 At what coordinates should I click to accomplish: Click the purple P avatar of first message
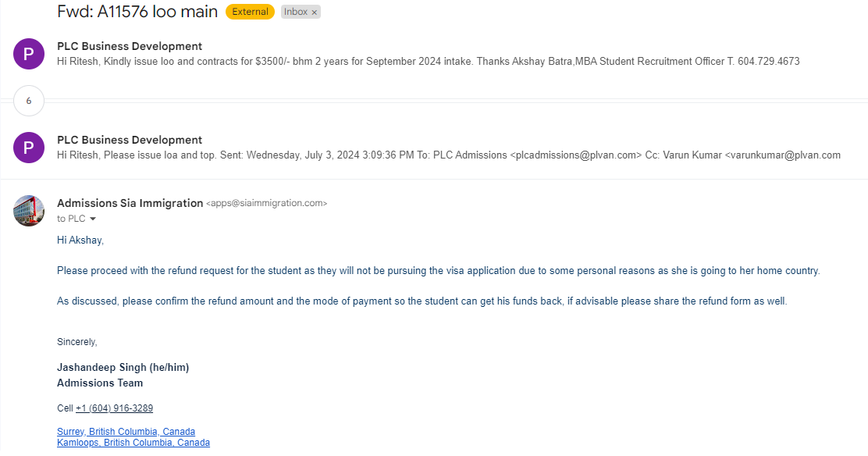29,54
